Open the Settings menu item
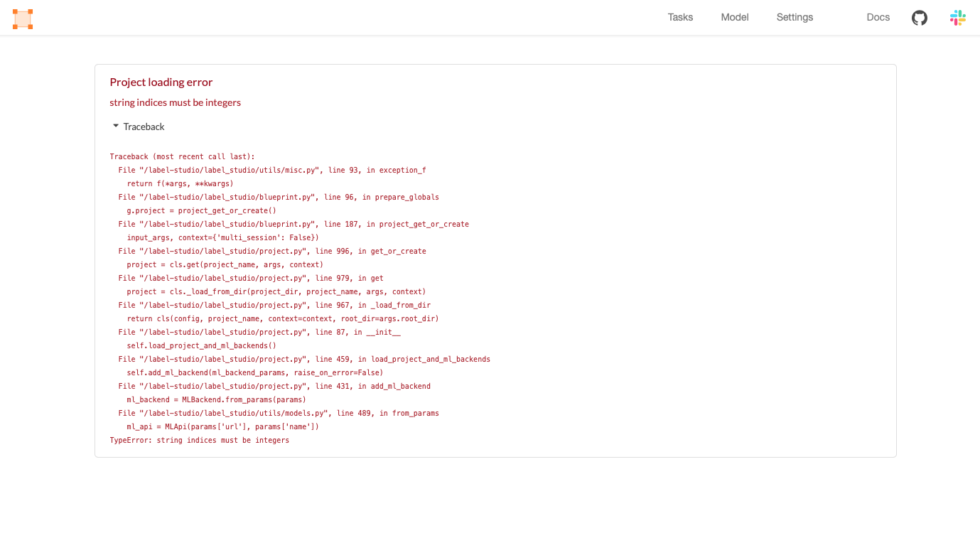Screen dimensions: 980x538 click(x=794, y=17)
